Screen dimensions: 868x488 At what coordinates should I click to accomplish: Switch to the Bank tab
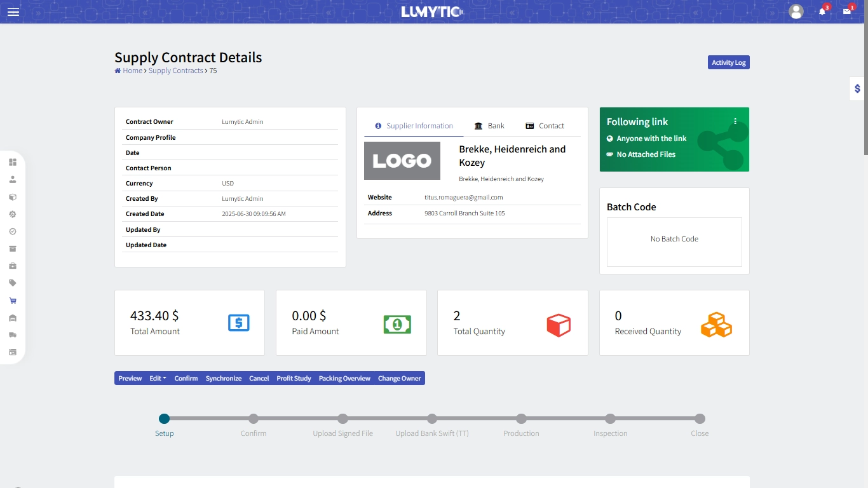[489, 126]
